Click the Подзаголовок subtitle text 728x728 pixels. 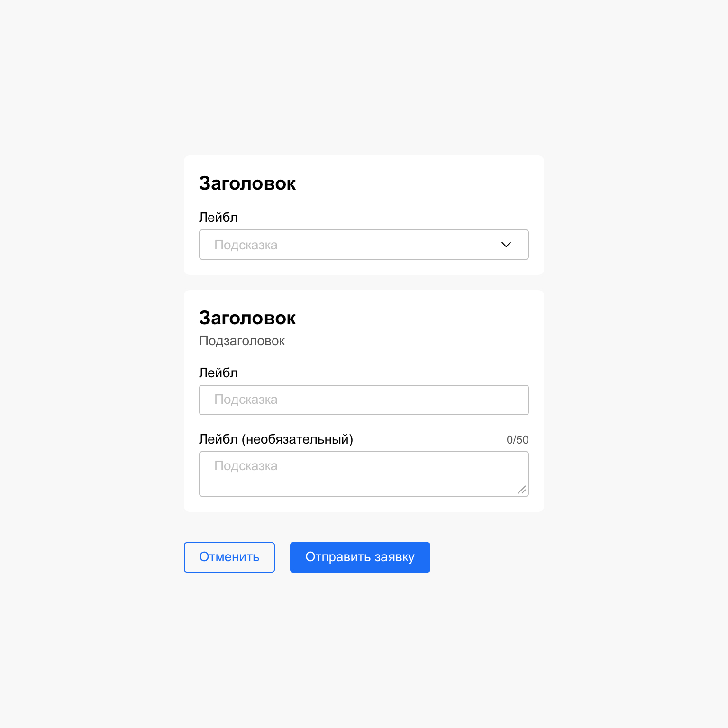coord(242,341)
